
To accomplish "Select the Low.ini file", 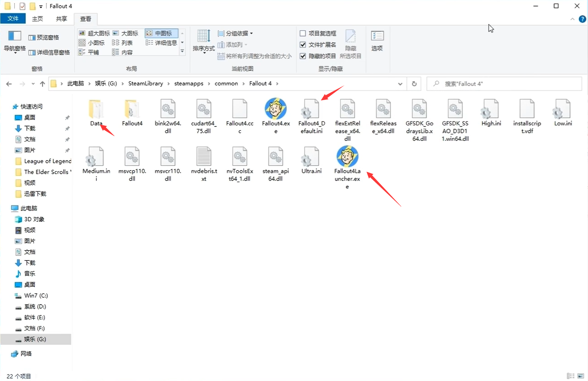I will click(x=563, y=112).
